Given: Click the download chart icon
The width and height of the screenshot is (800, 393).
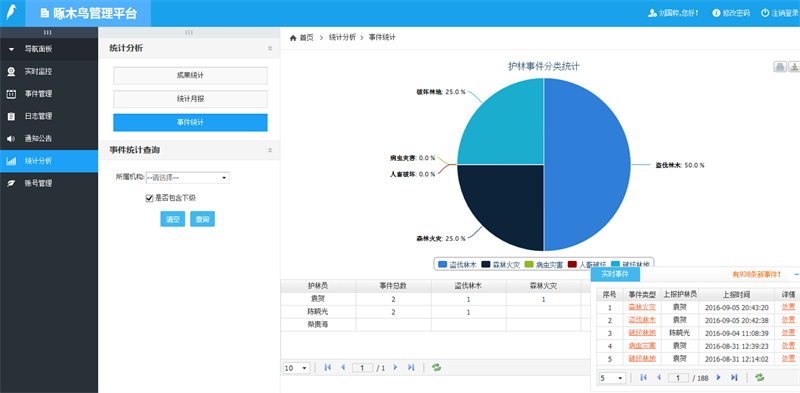Looking at the screenshot, I should point(794,67).
